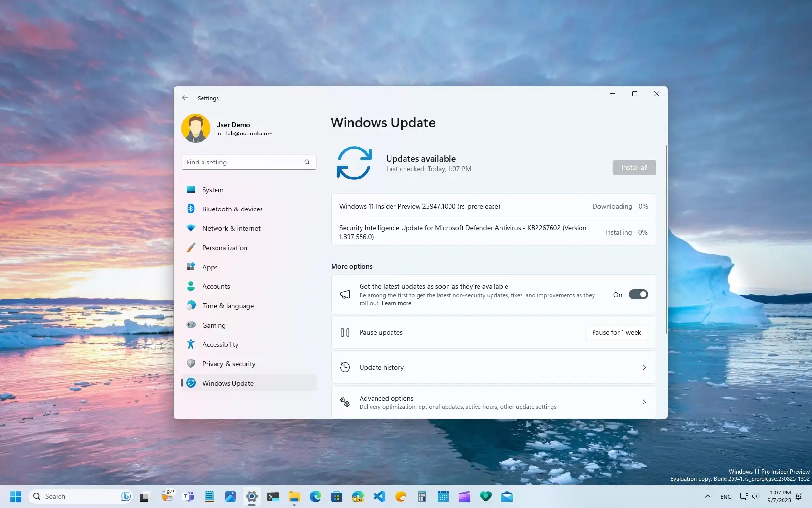Click the back arrow in Settings
Image resolution: width=812 pixels, height=508 pixels.
coord(185,98)
